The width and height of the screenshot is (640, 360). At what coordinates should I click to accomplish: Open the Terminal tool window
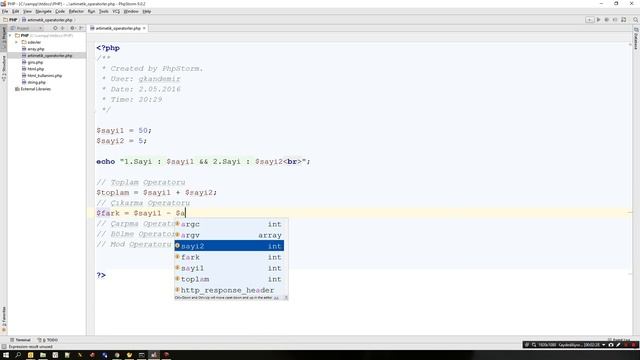pos(20,340)
